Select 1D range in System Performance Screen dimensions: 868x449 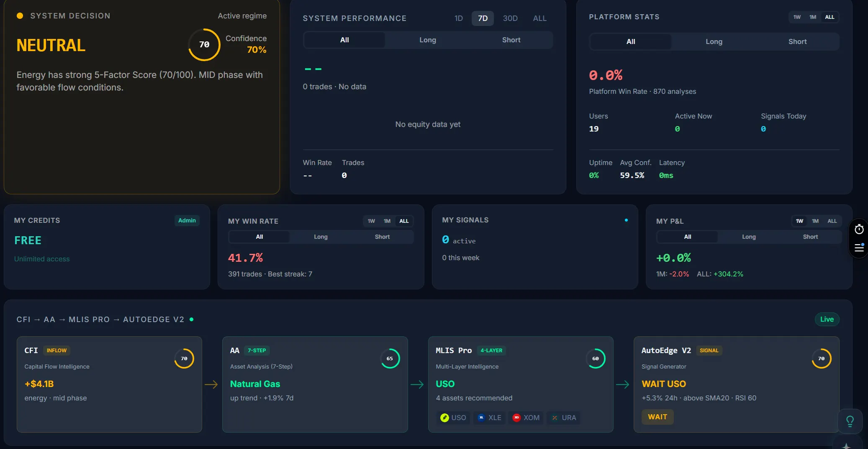click(459, 18)
